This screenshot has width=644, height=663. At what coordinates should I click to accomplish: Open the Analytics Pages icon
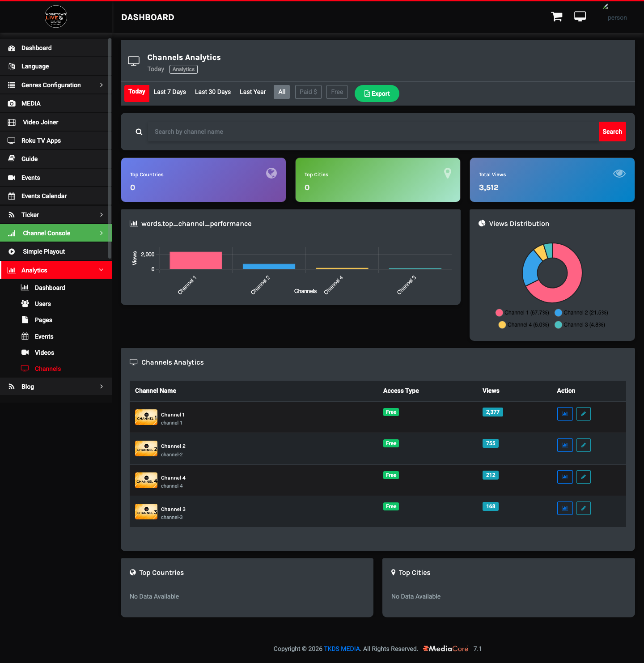[x=25, y=320]
